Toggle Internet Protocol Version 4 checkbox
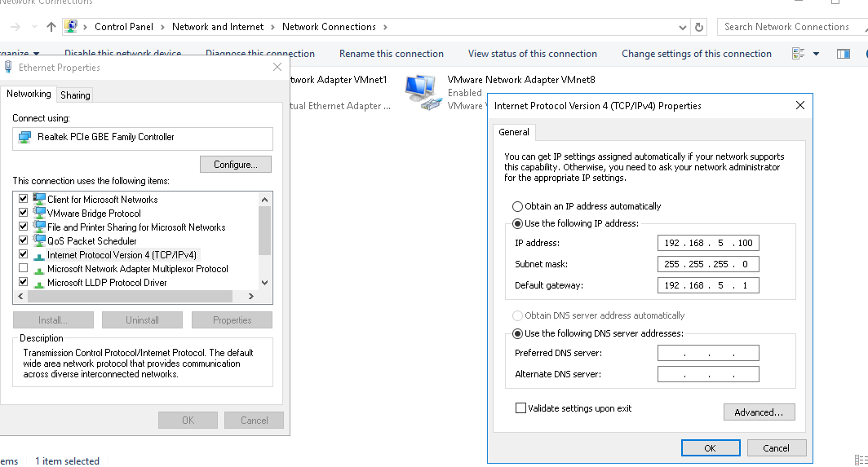This screenshot has height=467, width=868. click(x=23, y=254)
